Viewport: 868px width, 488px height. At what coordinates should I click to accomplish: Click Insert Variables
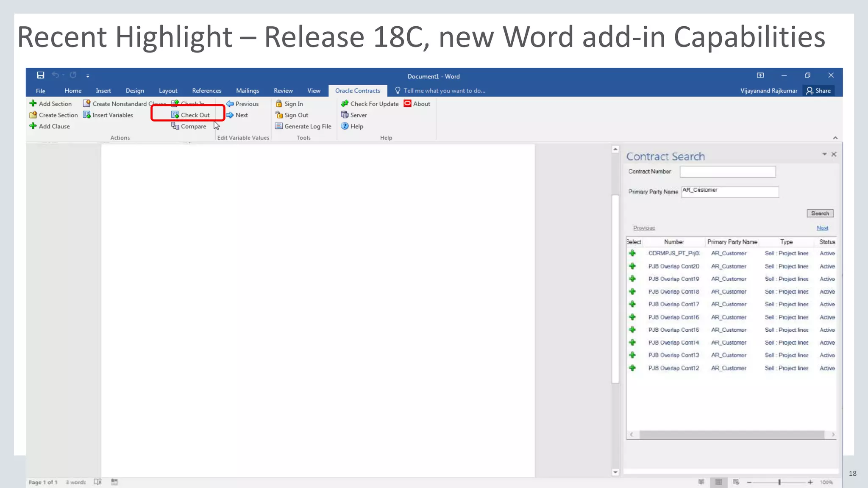tap(108, 115)
